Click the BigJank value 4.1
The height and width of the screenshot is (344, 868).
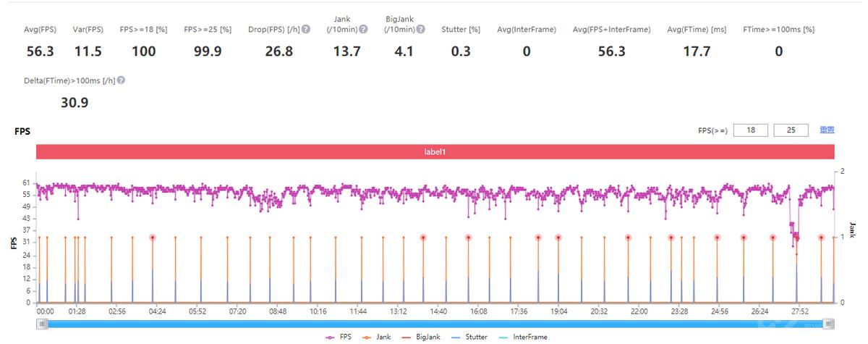click(404, 51)
